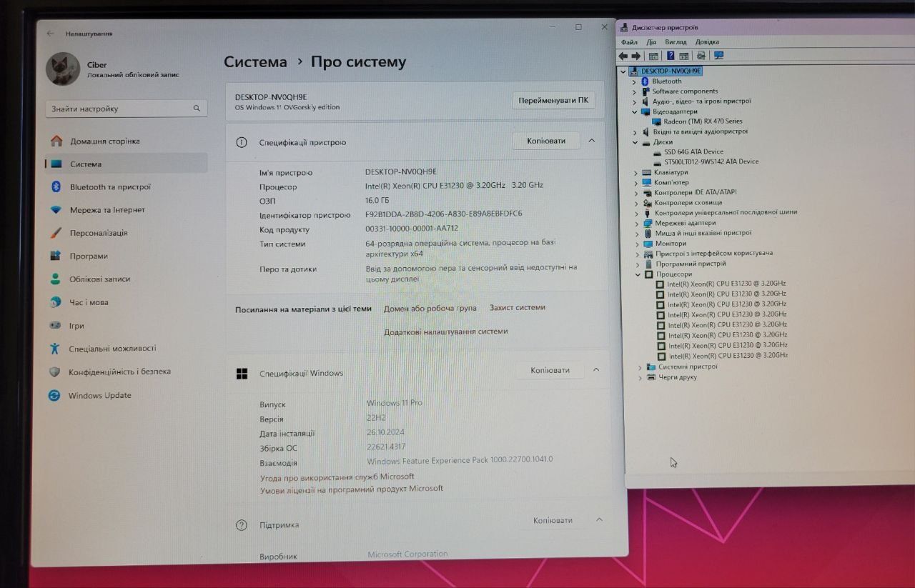This screenshot has height=588, width=915.
Task: Click the blue Help icon in Device Manager toolbar
Action: pyautogui.click(x=671, y=56)
